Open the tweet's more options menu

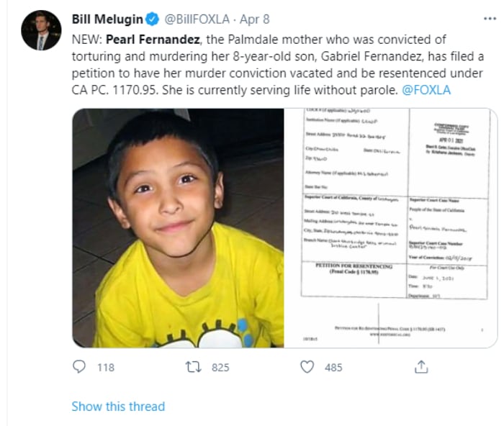coord(490,17)
